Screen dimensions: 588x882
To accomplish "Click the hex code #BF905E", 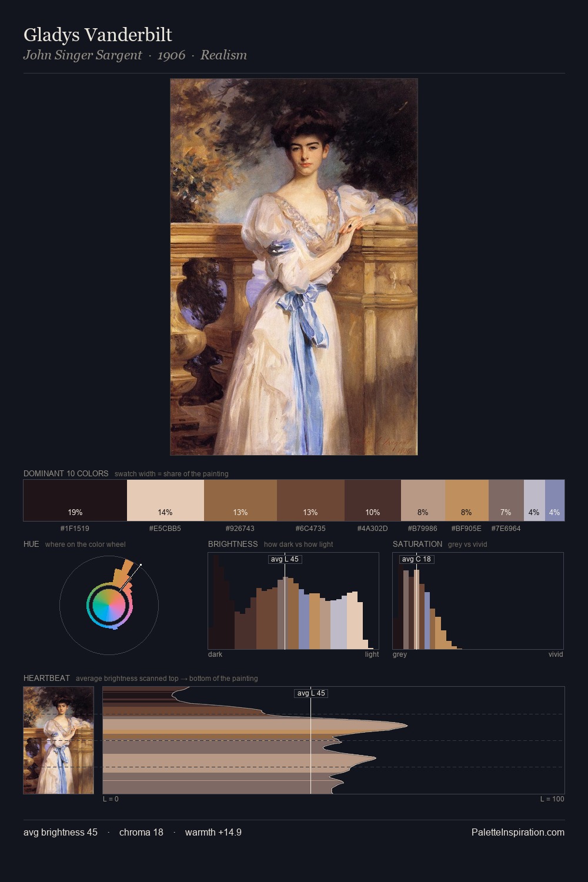I will (x=466, y=529).
